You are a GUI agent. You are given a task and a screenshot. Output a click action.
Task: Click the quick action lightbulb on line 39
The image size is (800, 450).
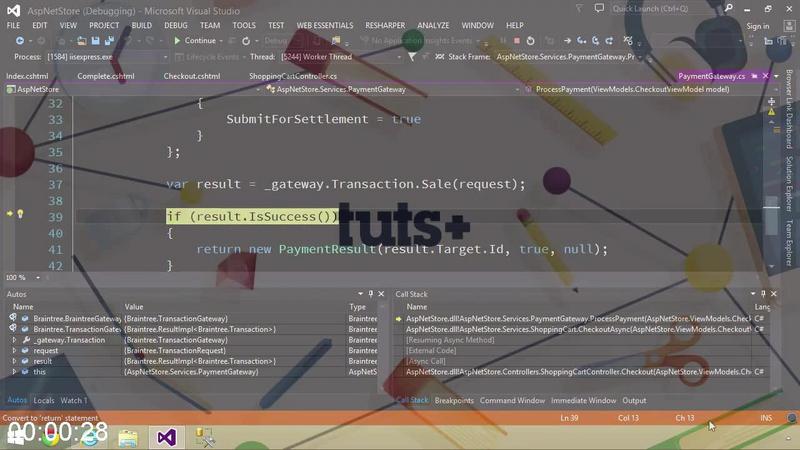click(x=20, y=214)
